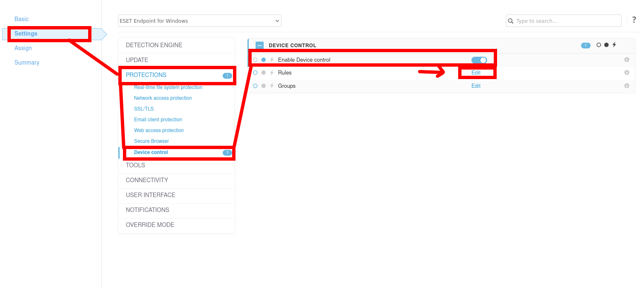Click the info icon for Groups row
The image size is (644, 289).
coord(627,86)
